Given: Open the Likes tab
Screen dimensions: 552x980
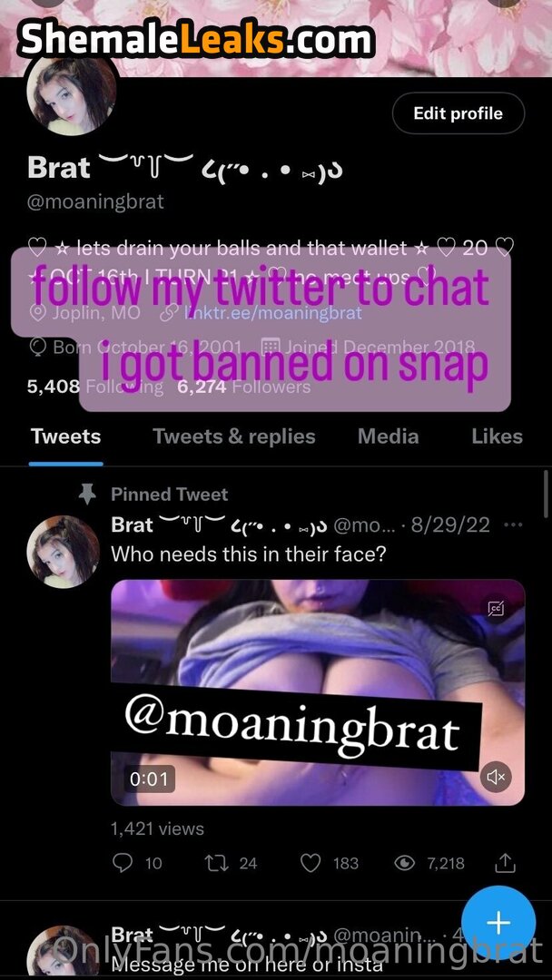Looking at the screenshot, I should (x=497, y=436).
